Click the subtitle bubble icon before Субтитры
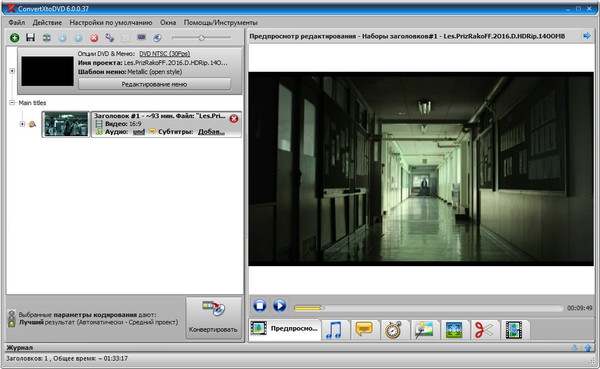 tap(152, 132)
